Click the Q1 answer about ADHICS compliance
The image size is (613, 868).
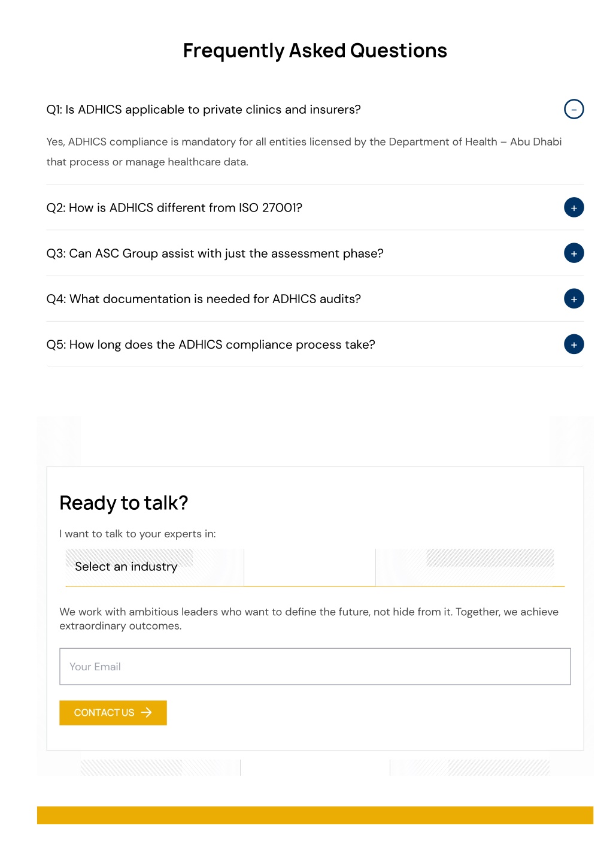304,152
